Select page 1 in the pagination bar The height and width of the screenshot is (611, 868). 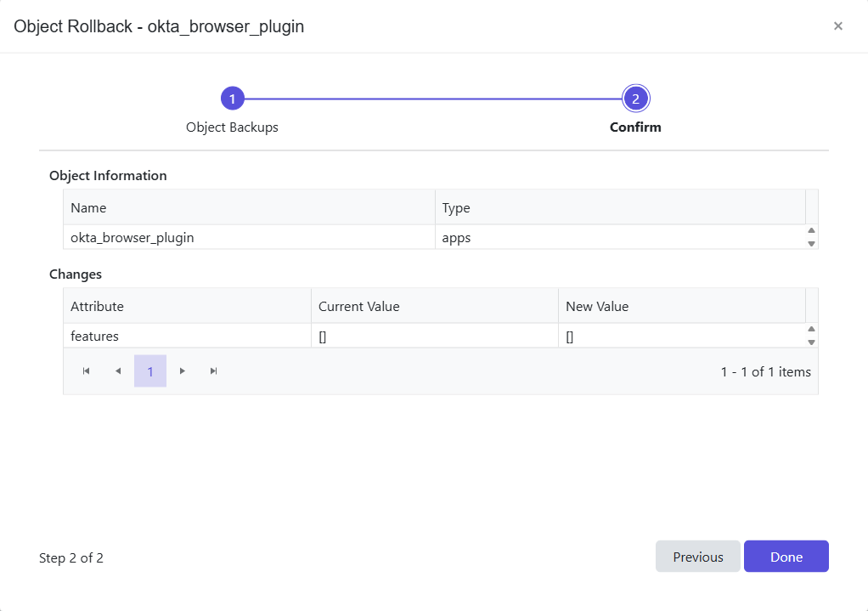coord(150,371)
